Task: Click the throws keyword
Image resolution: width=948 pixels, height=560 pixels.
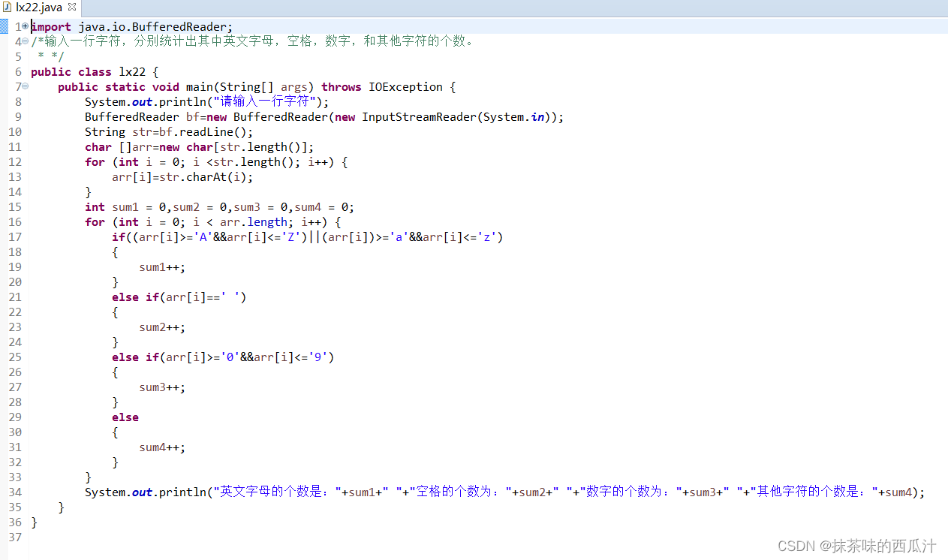Action: click(x=342, y=87)
